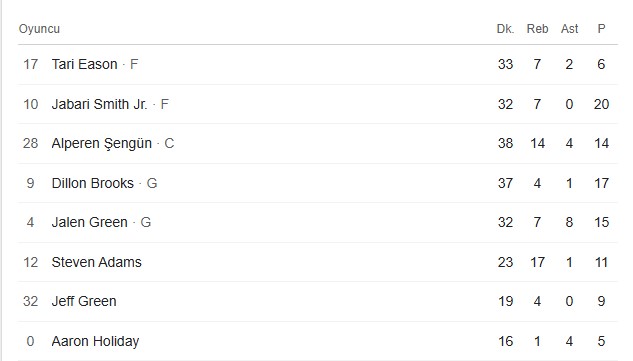Click jersey number 17 beside Tari Eason

coord(31,64)
